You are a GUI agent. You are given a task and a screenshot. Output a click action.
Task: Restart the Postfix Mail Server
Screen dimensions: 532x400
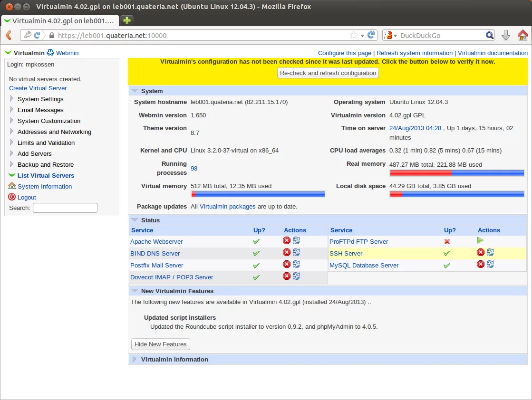click(x=296, y=264)
